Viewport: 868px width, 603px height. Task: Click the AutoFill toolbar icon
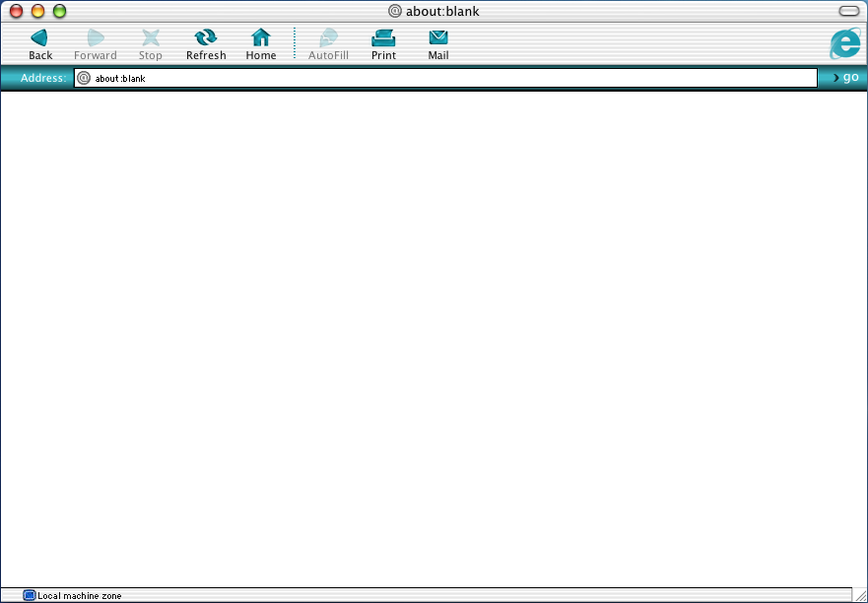[328, 38]
